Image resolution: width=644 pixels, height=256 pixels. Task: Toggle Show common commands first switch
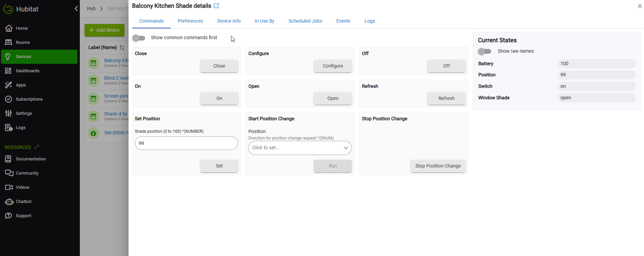coord(139,38)
